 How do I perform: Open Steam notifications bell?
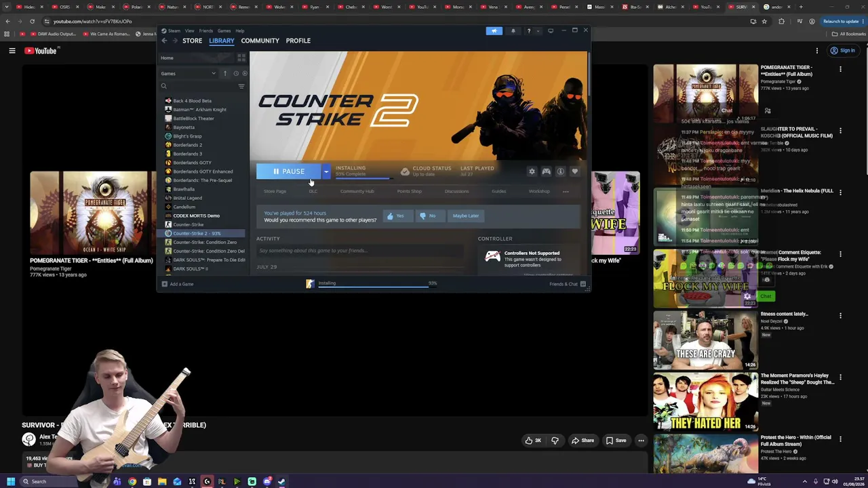point(513,30)
